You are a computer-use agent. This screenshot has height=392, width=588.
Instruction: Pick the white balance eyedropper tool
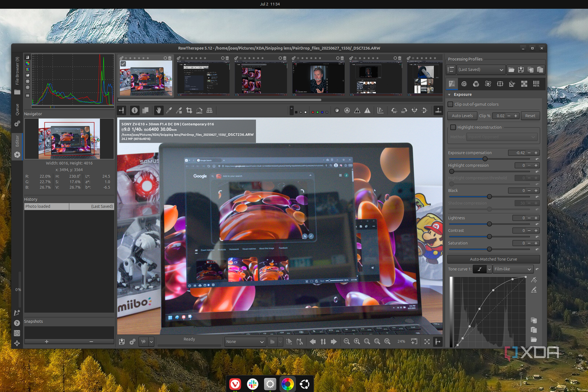click(x=169, y=111)
